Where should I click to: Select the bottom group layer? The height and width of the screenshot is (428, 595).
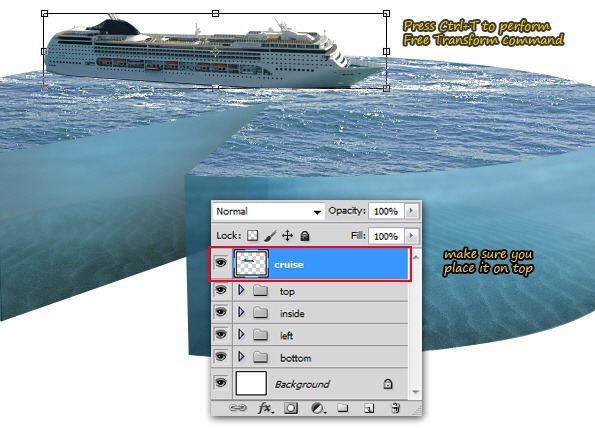(x=310, y=357)
